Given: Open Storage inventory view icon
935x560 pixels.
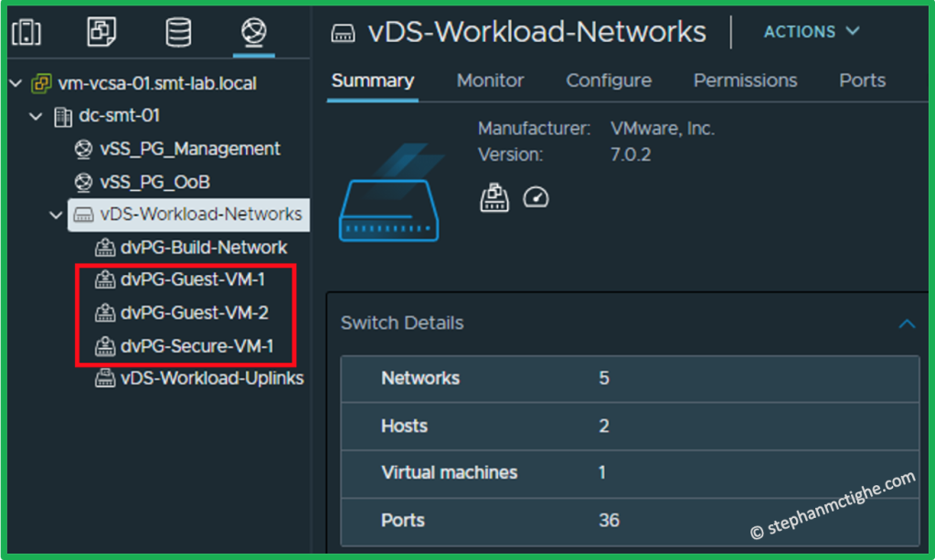Looking at the screenshot, I should pyautogui.click(x=178, y=33).
